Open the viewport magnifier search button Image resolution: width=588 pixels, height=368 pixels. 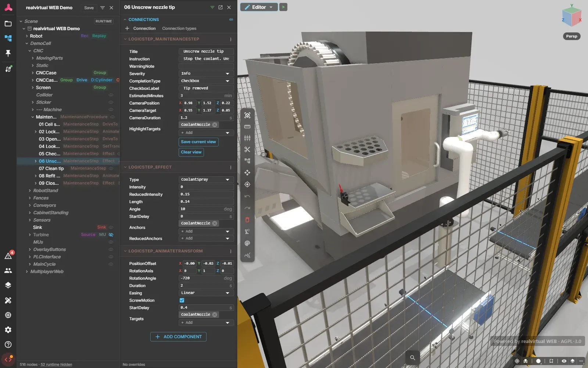pyautogui.click(x=413, y=358)
